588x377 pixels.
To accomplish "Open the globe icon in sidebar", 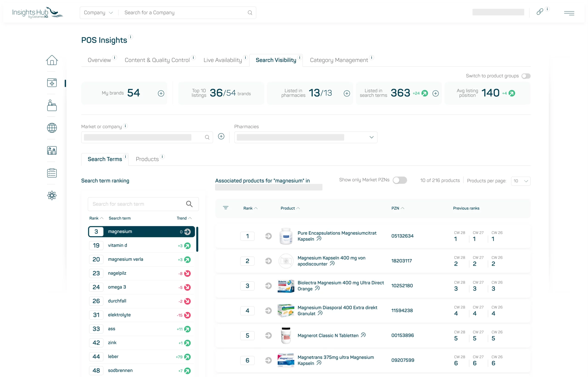I will [x=52, y=128].
